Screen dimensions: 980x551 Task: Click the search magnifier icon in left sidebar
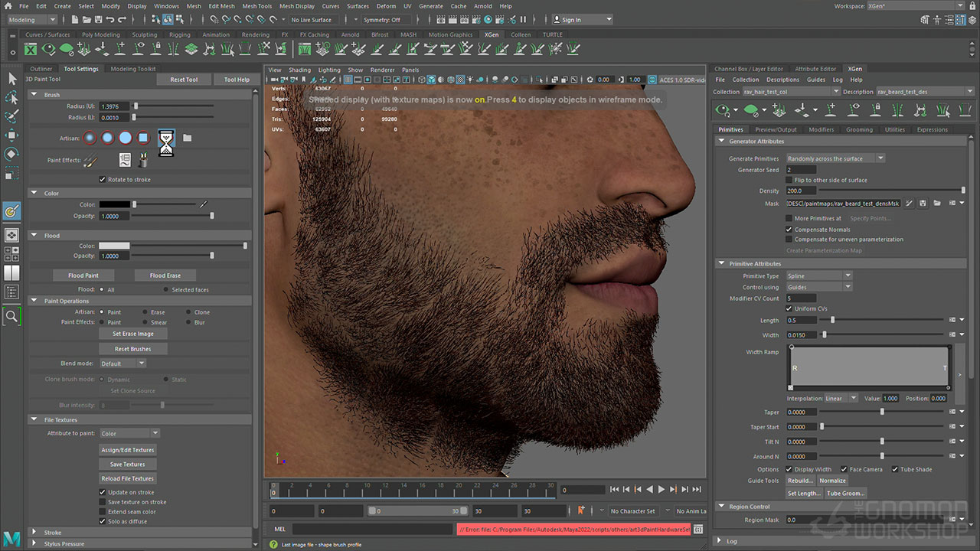pyautogui.click(x=11, y=315)
